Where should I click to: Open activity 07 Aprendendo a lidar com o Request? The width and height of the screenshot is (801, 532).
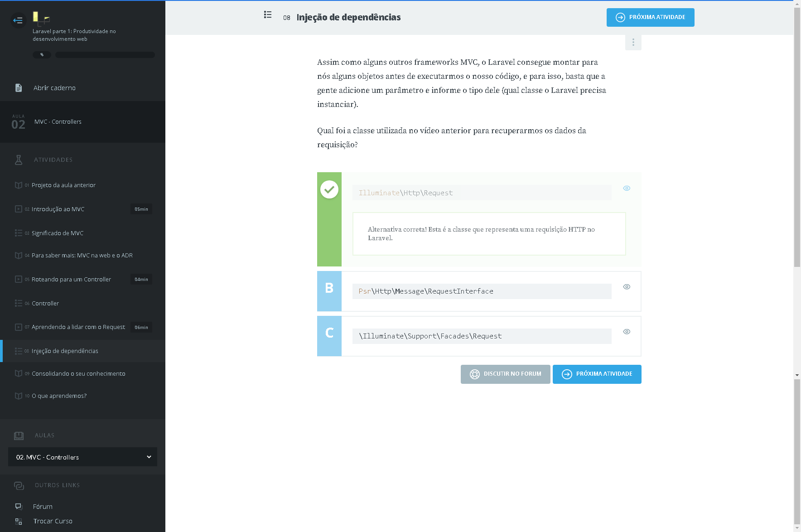(78, 327)
